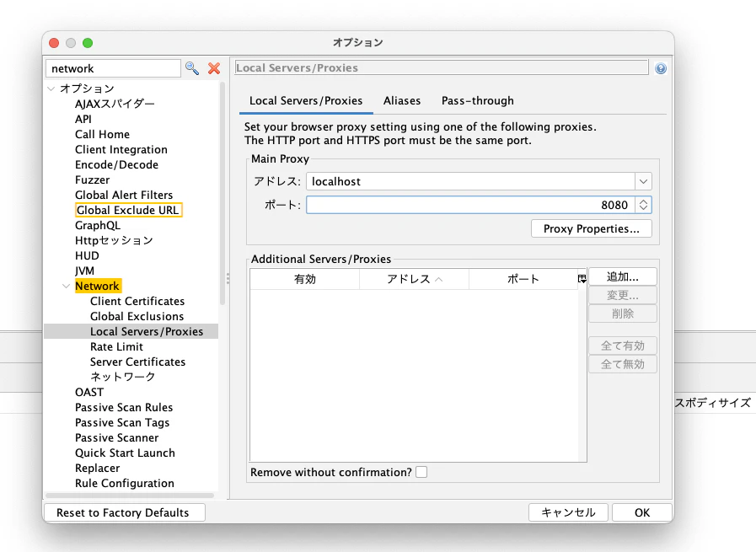Click the port number stepper arrows
Screen dimensions: 756x552
[644, 205]
